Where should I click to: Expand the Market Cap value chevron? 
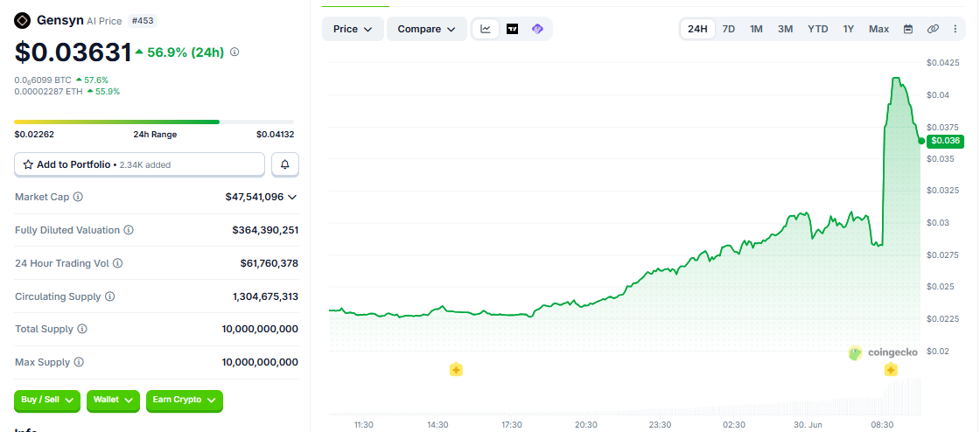[292, 197]
